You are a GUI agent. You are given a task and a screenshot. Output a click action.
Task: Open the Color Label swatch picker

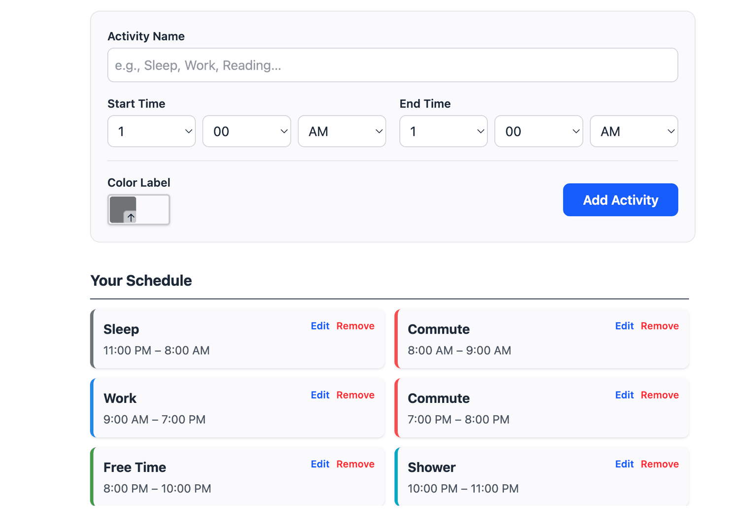pyautogui.click(x=138, y=210)
